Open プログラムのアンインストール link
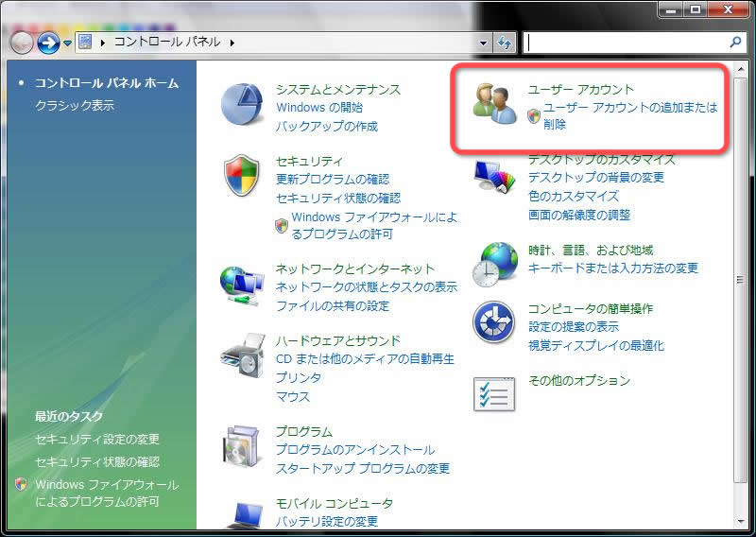 [x=355, y=450]
